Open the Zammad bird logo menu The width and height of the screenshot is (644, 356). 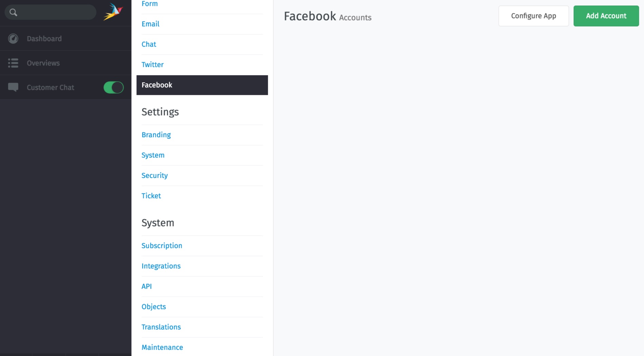tap(113, 12)
